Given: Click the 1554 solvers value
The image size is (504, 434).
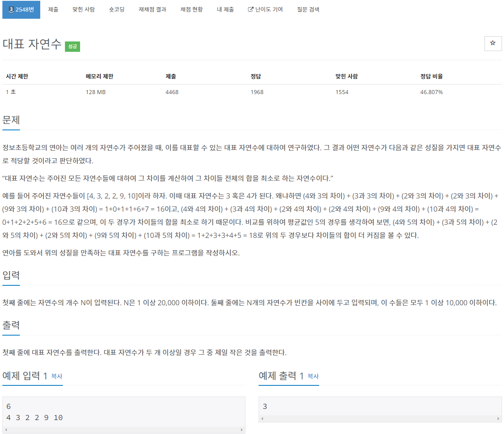Looking at the screenshot, I should (342, 92).
